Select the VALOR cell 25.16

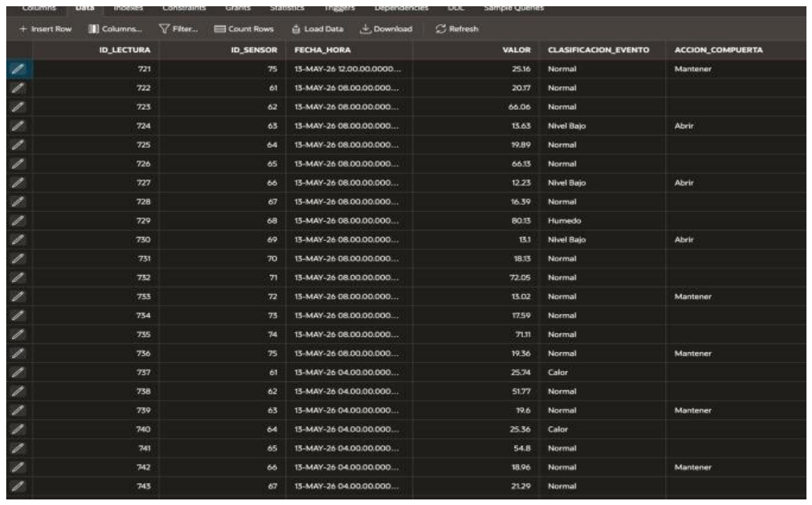pos(476,69)
